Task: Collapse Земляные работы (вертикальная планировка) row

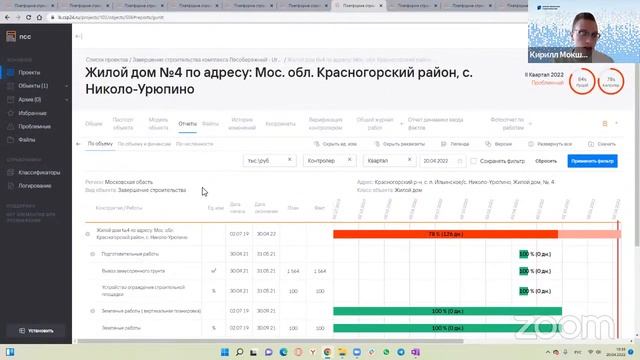Action: (93, 311)
